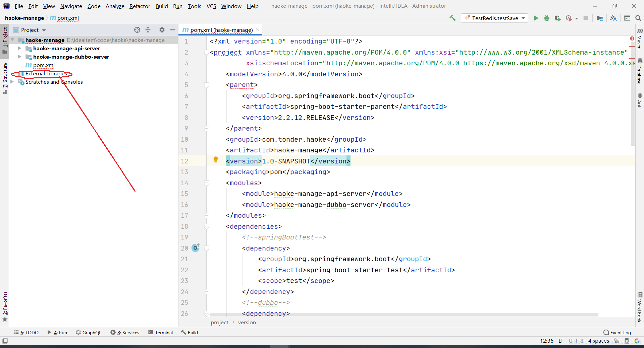Toggle the Structure tool window
Image resolution: width=644 pixels, height=348 pixels.
(x=5, y=78)
